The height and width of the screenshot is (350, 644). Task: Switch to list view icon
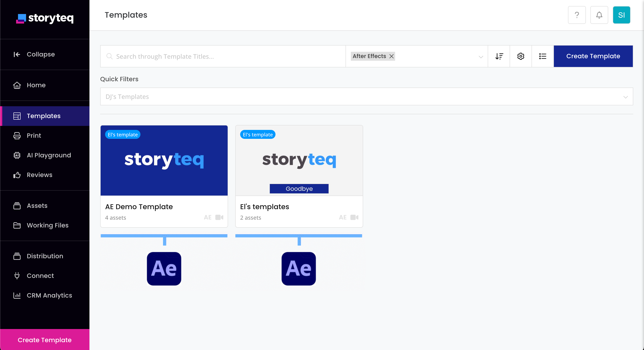(542, 56)
